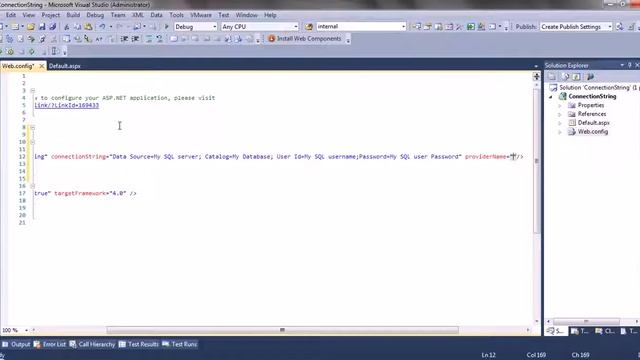Uncomment selected lines toolbar icon
Image resolution: width=640 pixels, height=360 pixels.
click(x=160, y=39)
